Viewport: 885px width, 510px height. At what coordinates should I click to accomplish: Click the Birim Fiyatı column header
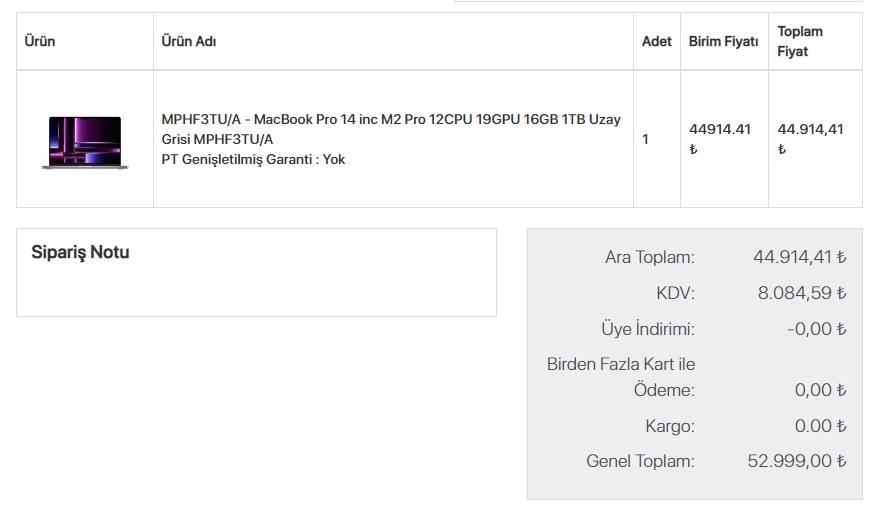coord(723,42)
